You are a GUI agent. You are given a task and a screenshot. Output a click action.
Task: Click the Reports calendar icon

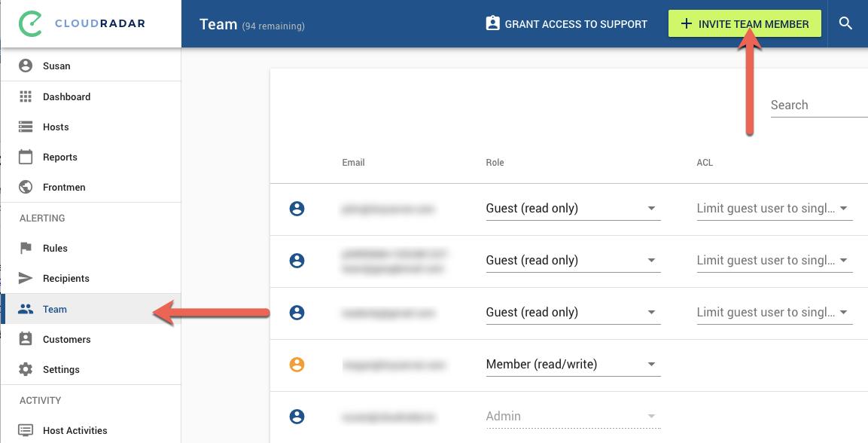(26, 157)
